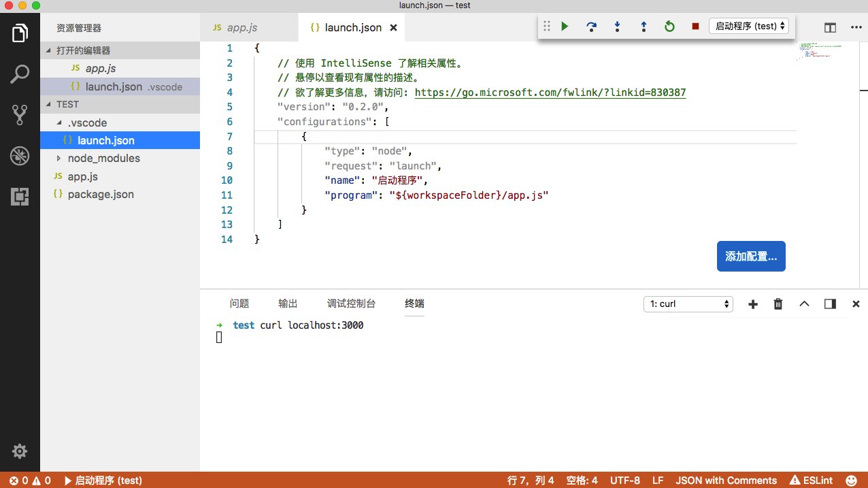Screen dimensions: 868x488
Task: Expand the node_modules folder
Action: coord(103,158)
